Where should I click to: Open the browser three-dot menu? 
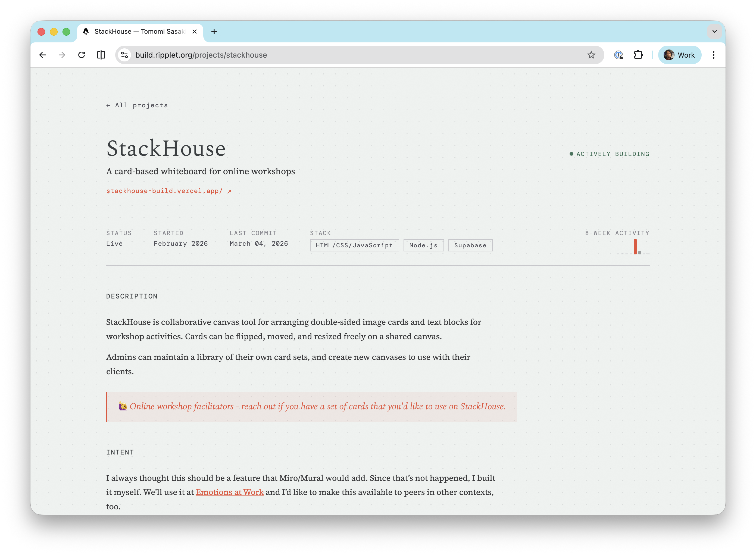coord(714,55)
